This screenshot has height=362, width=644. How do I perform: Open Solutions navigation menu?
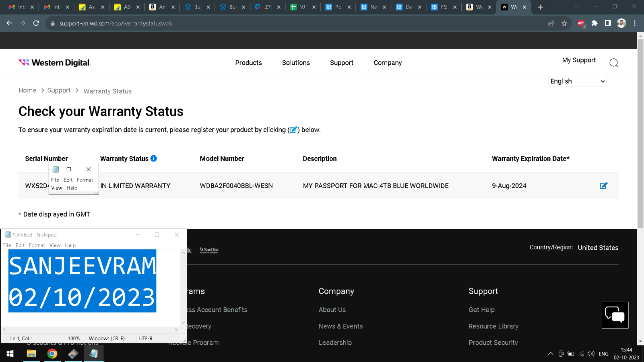tap(296, 63)
